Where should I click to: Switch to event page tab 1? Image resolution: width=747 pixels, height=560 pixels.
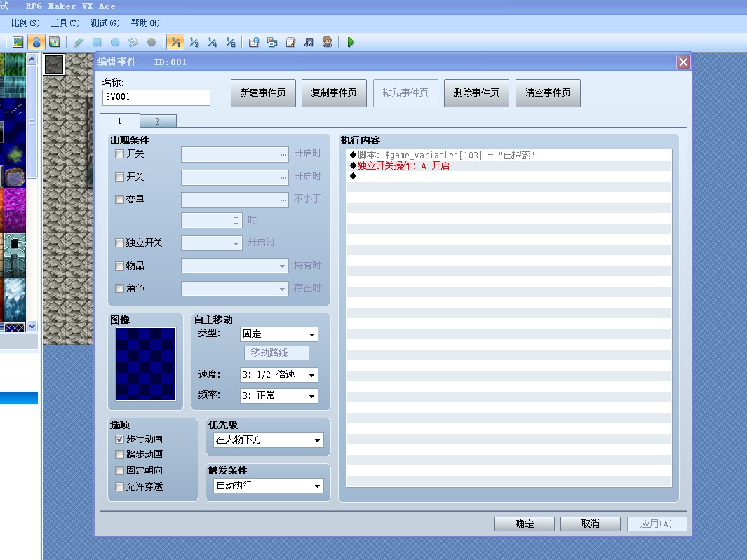point(119,121)
